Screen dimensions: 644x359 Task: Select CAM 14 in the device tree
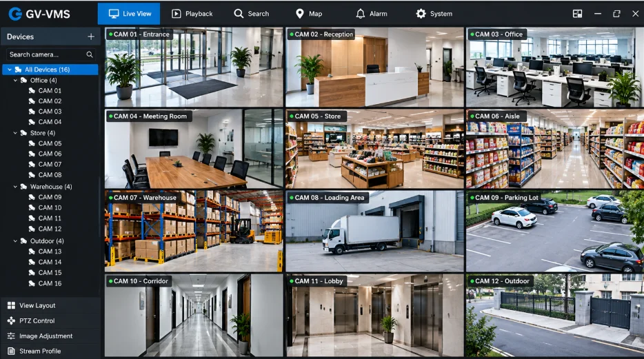pyautogui.click(x=50, y=262)
